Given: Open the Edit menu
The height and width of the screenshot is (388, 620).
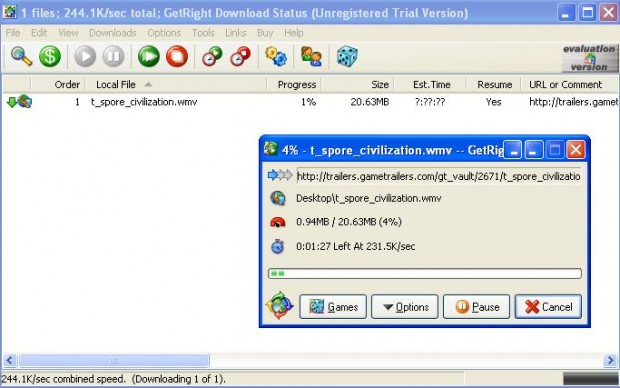Looking at the screenshot, I should click(x=39, y=33).
